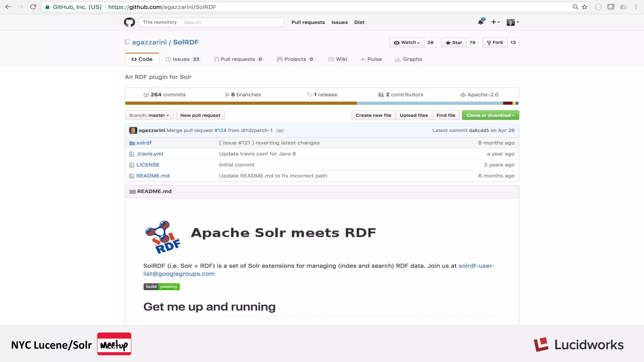Reload the page with the refresh icon

tap(33, 7)
